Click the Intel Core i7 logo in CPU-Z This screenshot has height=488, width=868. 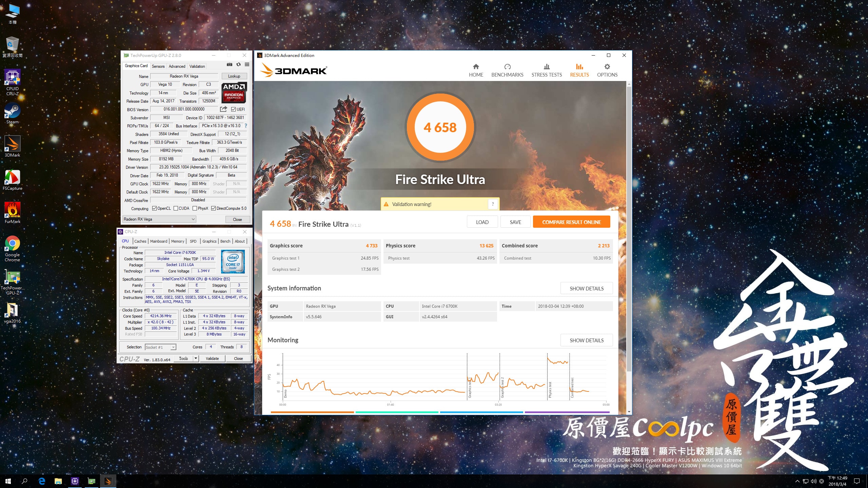pos(233,262)
